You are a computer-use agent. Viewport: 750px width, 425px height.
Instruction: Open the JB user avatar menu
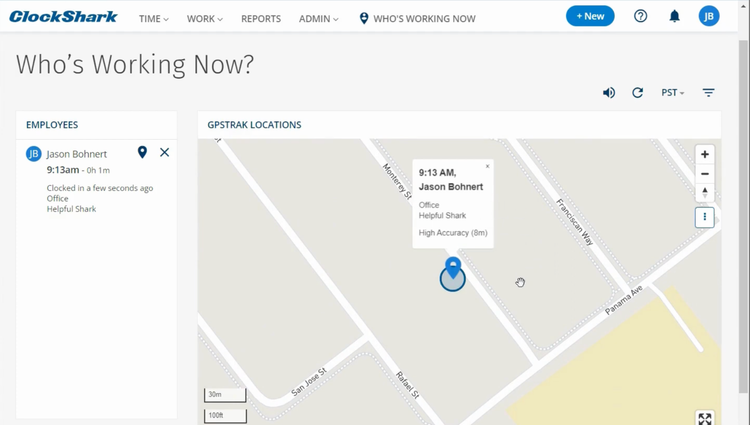pyautogui.click(x=709, y=16)
